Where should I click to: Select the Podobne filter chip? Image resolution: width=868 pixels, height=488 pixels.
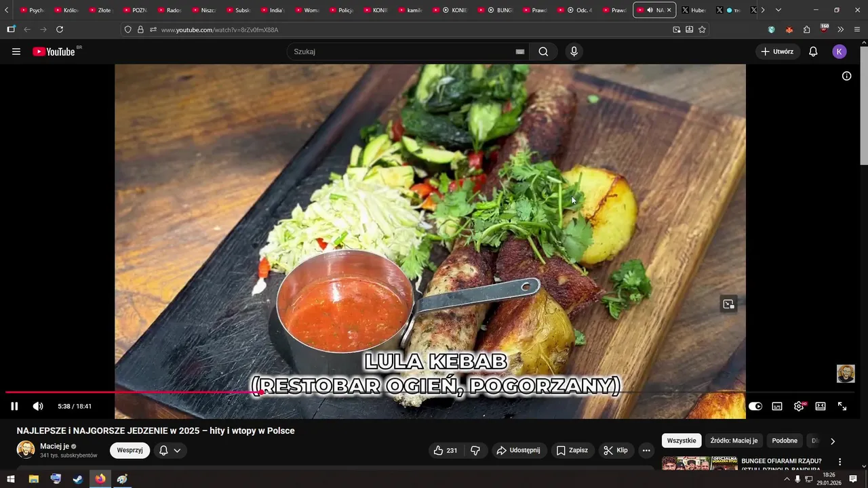tap(785, 441)
